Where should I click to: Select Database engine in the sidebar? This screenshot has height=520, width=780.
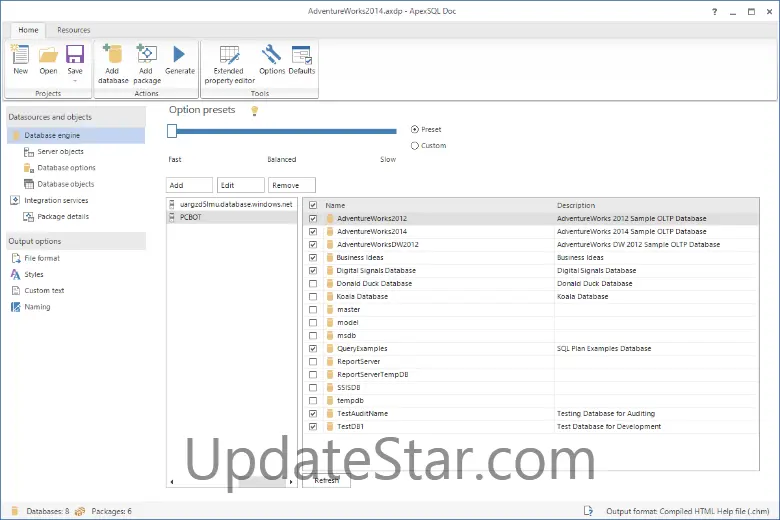click(x=76, y=135)
